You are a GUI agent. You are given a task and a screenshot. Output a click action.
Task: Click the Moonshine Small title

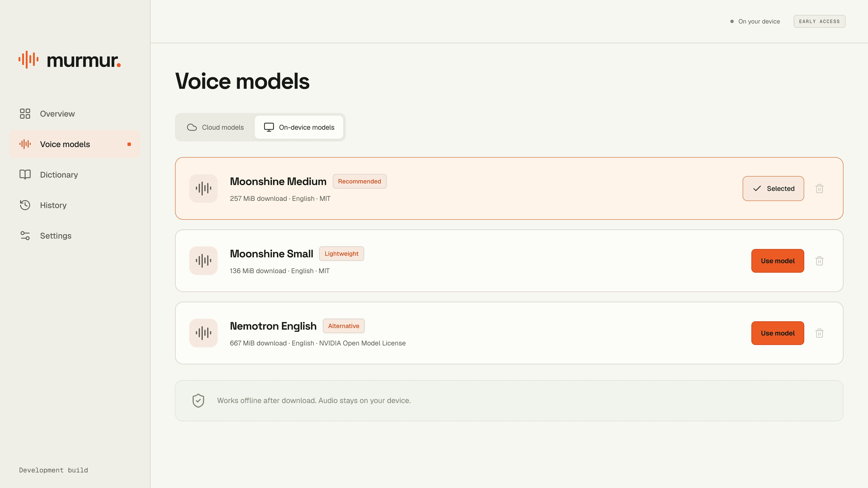[x=271, y=253]
